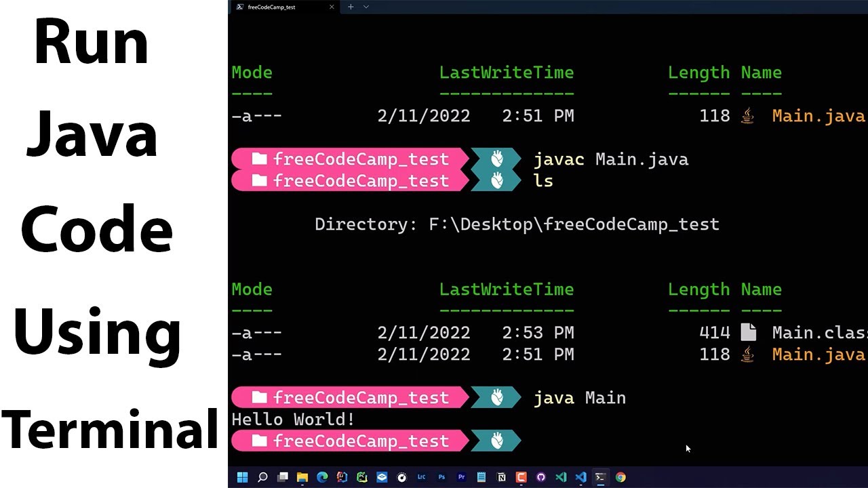Click the PowerShell icon in terminal tab

pyautogui.click(x=240, y=7)
